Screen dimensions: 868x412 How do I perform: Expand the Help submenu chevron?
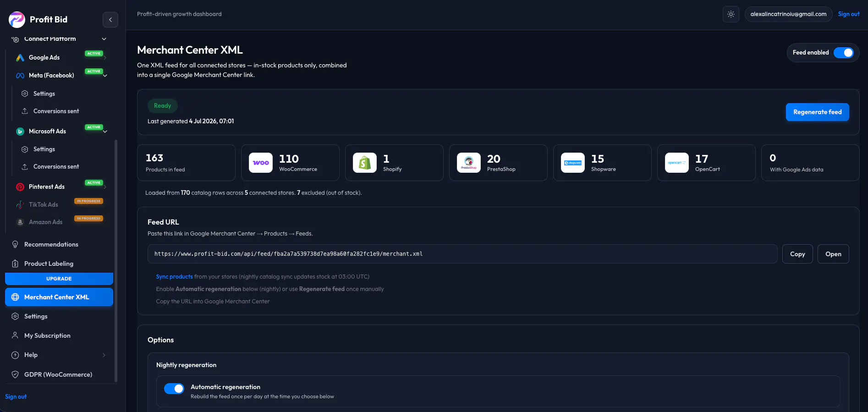tap(104, 355)
